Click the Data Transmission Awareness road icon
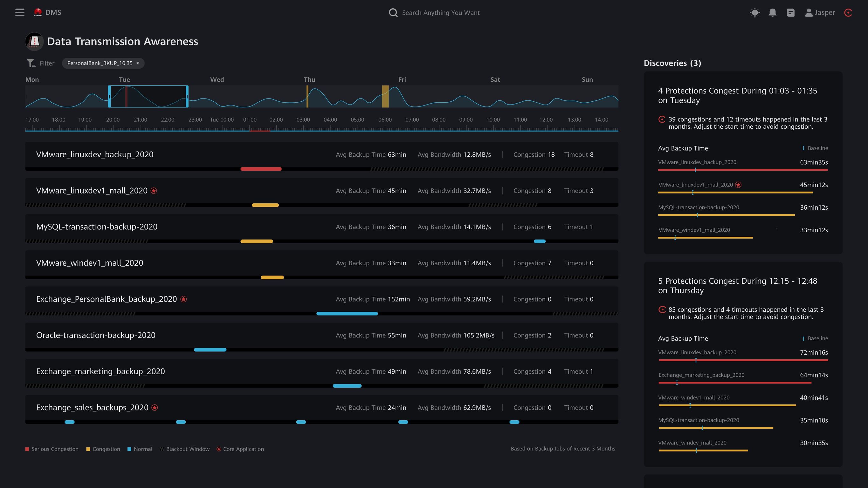Viewport: 868px width, 488px height. [x=34, y=41]
